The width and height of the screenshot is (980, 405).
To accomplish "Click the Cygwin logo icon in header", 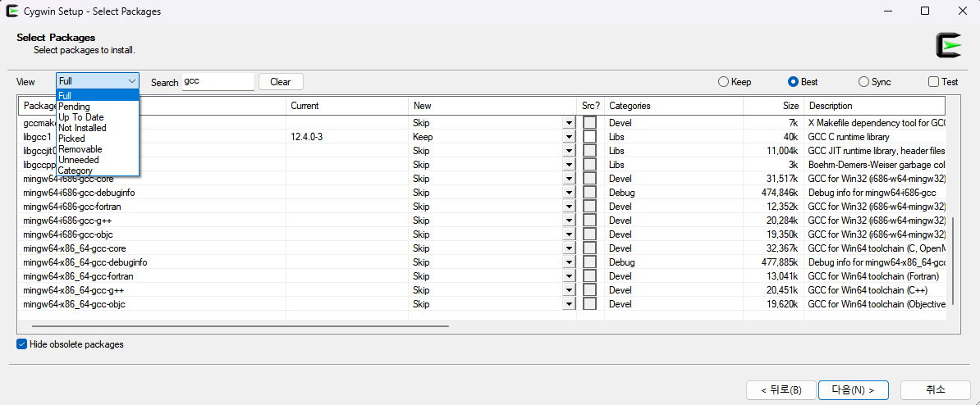I will 948,45.
